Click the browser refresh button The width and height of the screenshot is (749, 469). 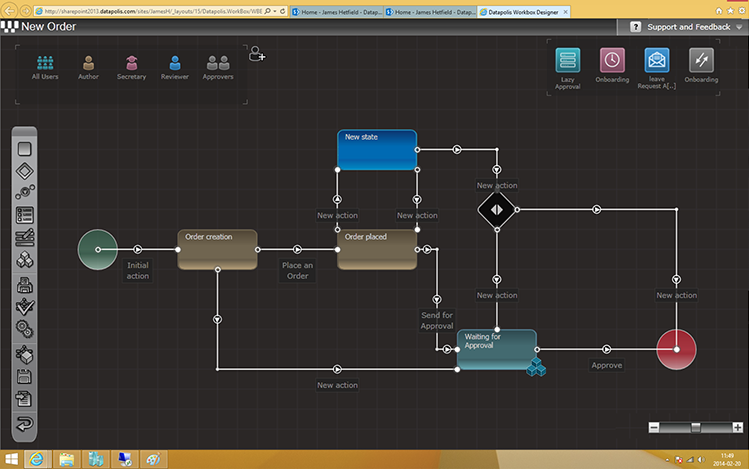283,11
